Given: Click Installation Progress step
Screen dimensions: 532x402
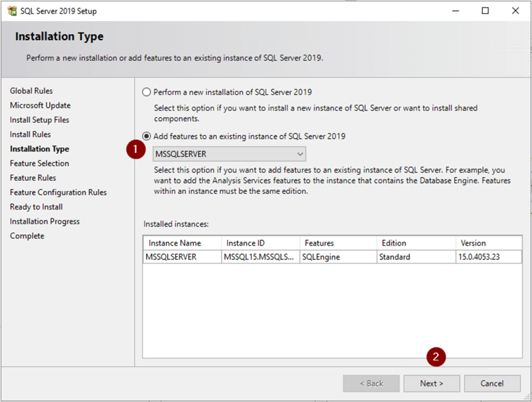Looking at the screenshot, I should [45, 221].
